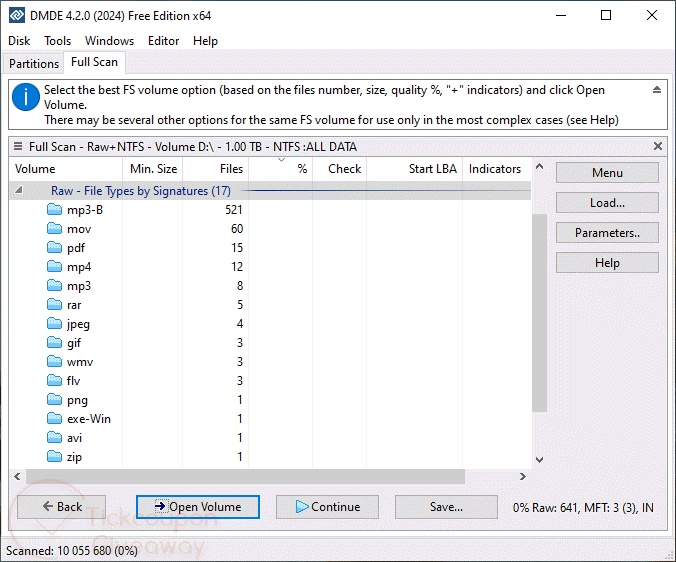This screenshot has width=676, height=562.
Task: Open the Parameters.. button
Action: pos(607,233)
